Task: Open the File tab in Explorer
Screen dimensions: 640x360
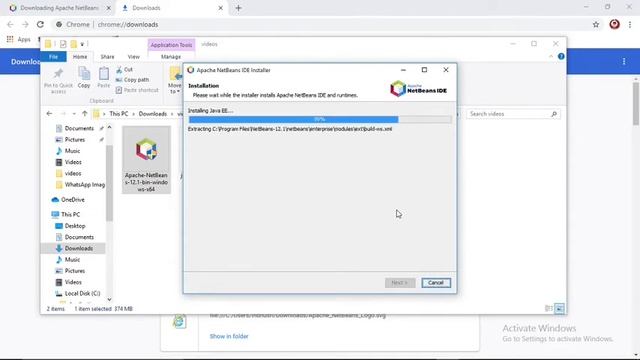Action: click(x=53, y=57)
